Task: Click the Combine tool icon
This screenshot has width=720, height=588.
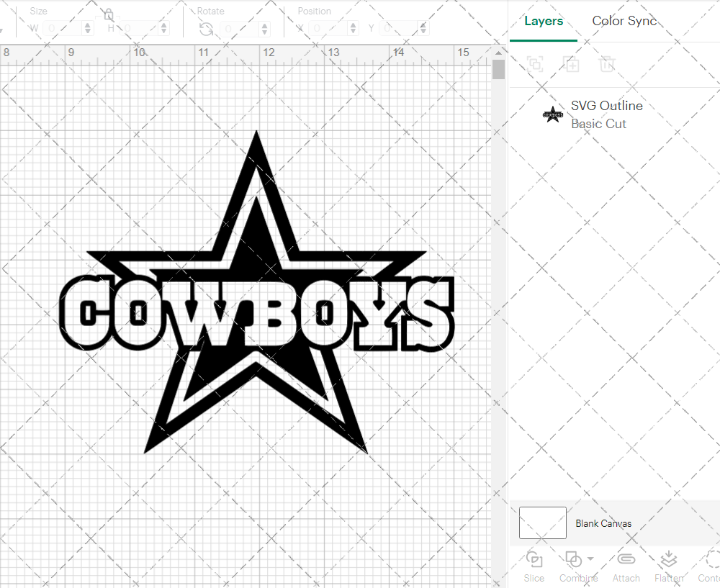Action: pos(574,559)
